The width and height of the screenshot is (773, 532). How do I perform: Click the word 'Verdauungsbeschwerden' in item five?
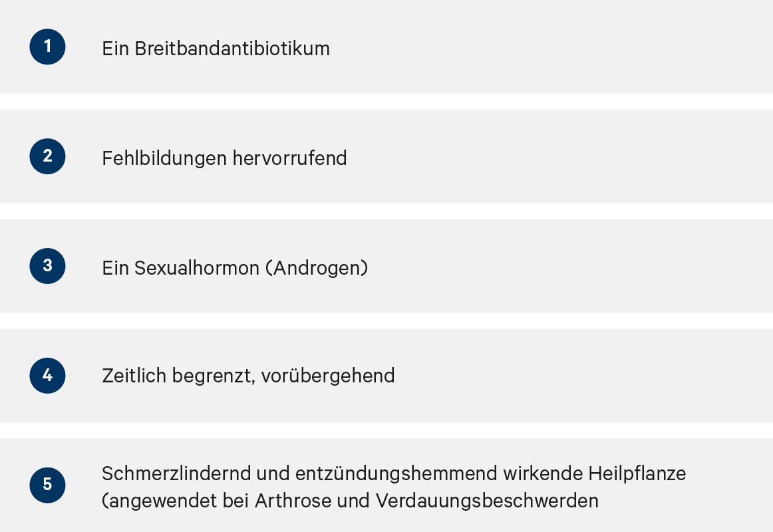(487, 501)
